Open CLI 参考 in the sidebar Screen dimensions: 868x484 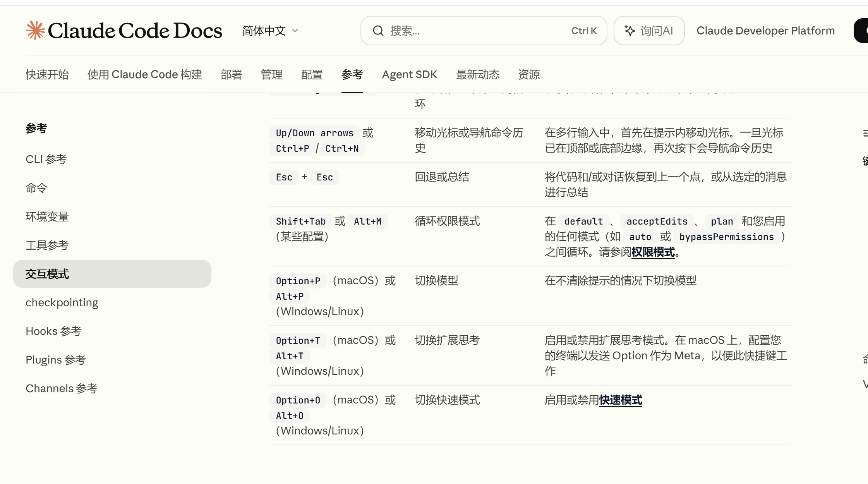click(46, 159)
